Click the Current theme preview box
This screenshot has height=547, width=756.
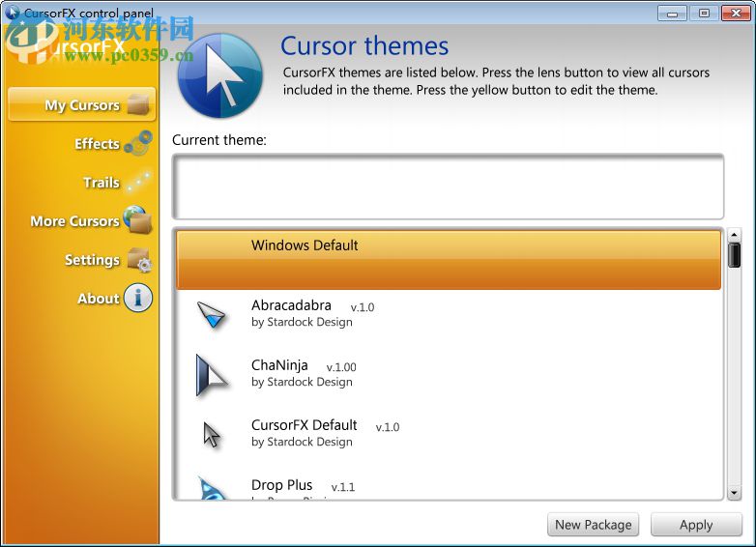[x=448, y=187]
